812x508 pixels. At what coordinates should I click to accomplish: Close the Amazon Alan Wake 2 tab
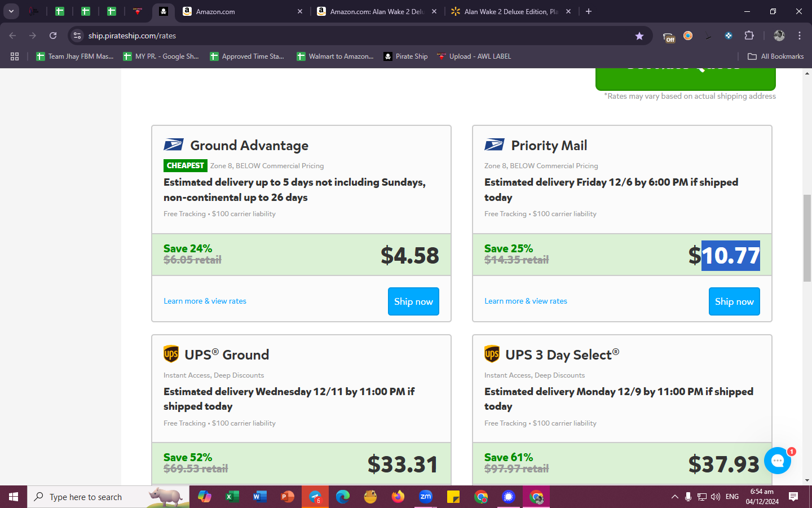(434, 11)
